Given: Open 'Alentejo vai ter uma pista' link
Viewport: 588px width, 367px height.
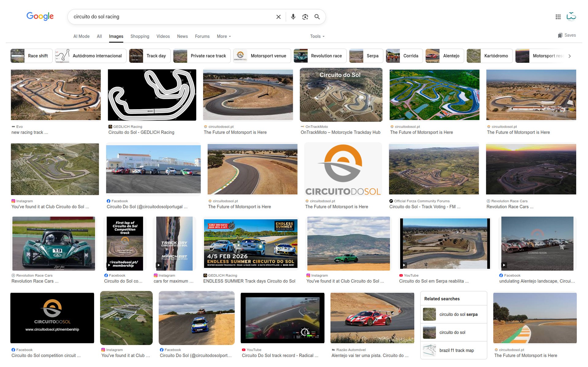Looking at the screenshot, I should click(x=370, y=356).
